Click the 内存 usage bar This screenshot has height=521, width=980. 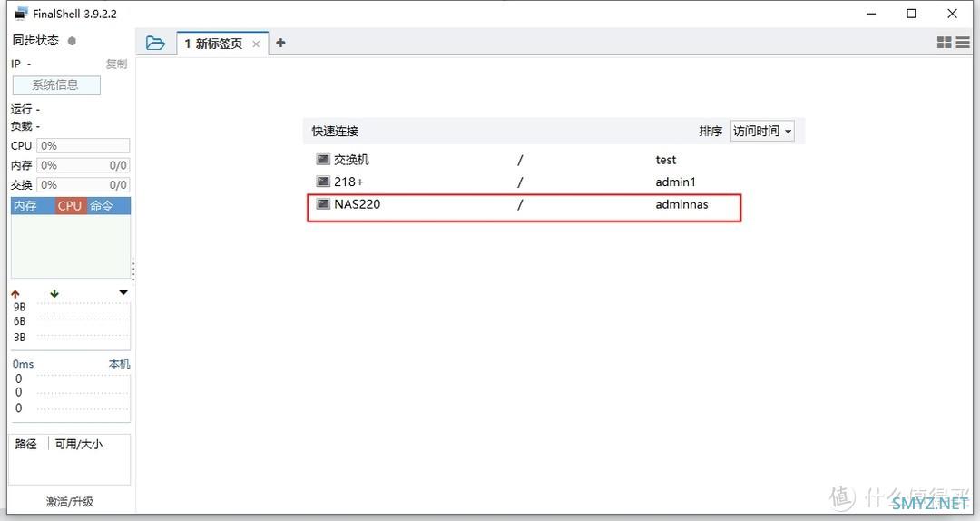tap(83, 165)
